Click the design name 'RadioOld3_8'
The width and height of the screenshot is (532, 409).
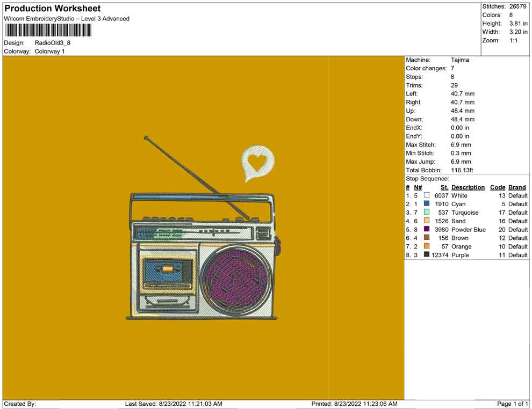click(52, 43)
